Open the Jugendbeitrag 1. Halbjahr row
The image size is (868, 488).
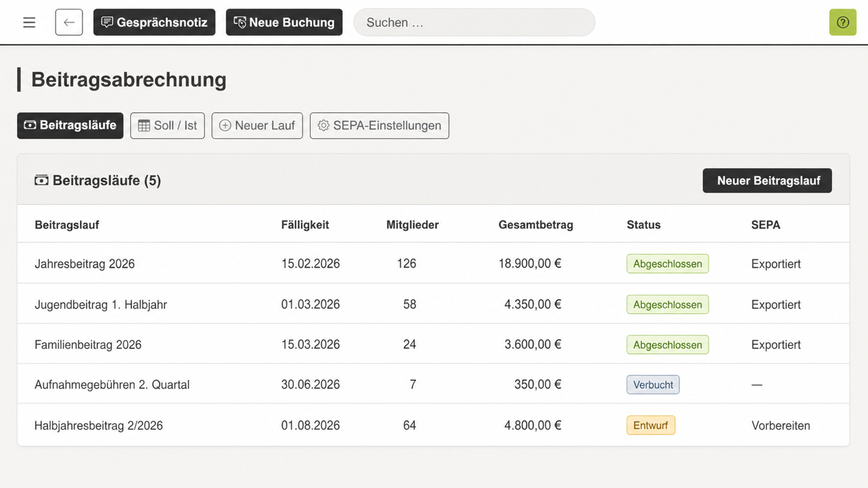click(433, 304)
